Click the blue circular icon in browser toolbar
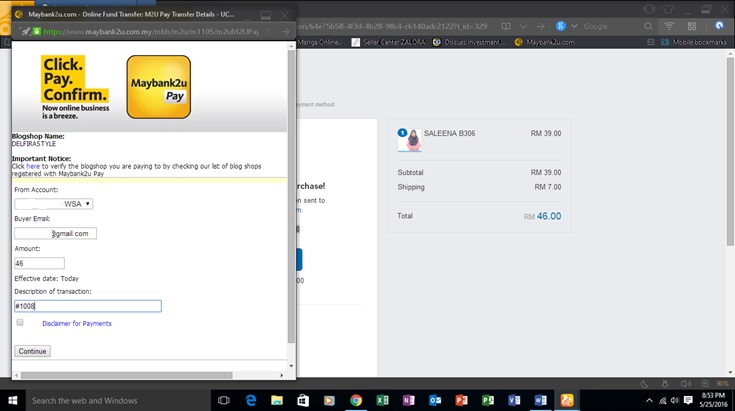This screenshot has width=735, height=411. pyautogui.click(x=719, y=26)
